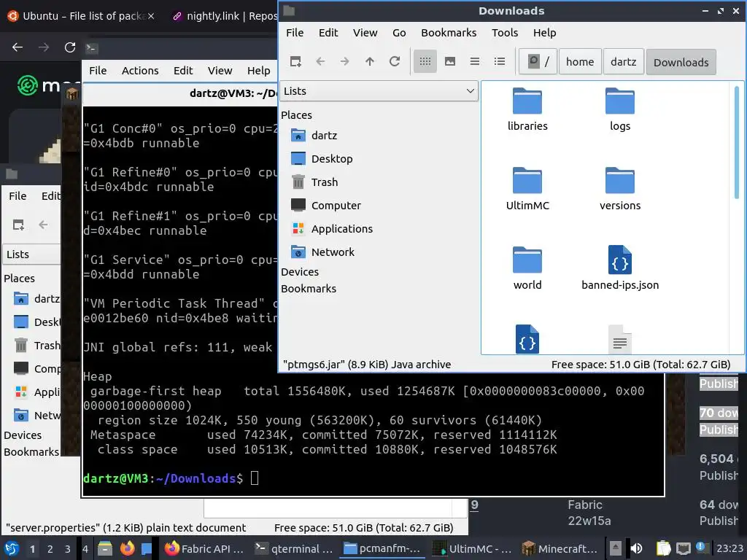Select Applications in Downloads Places

[x=332, y=228]
